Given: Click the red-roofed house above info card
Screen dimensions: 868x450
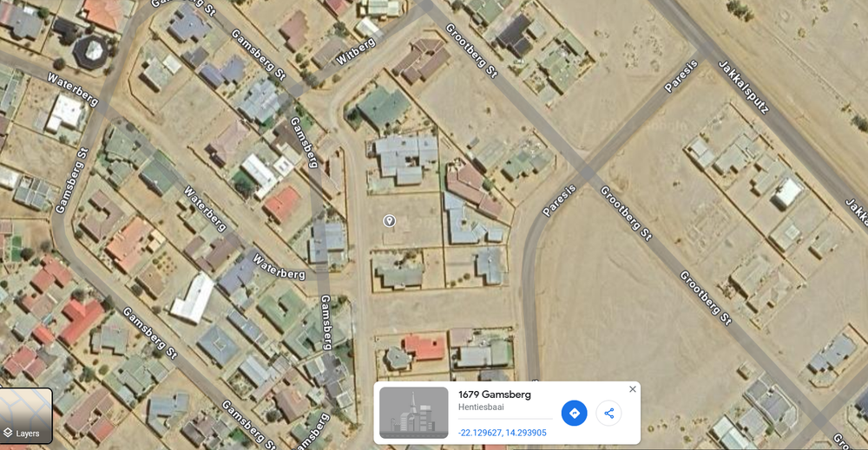Looking at the screenshot, I should click(424, 347).
